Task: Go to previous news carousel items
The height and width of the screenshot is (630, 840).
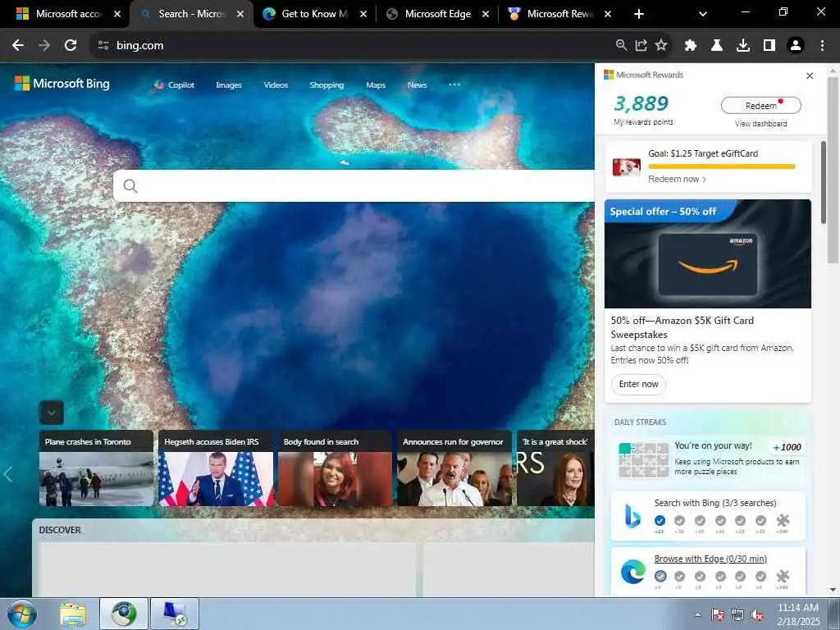Action: [x=7, y=474]
